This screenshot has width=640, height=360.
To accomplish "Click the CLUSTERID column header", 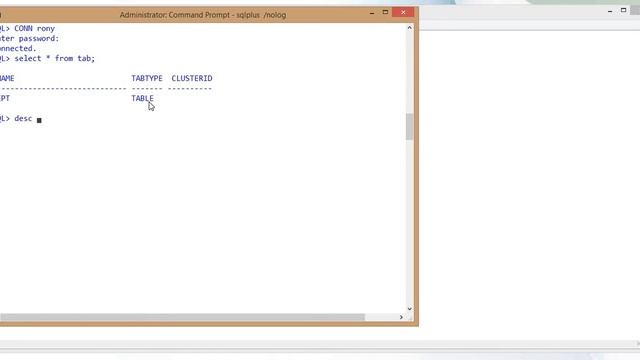I will pos(192,78).
